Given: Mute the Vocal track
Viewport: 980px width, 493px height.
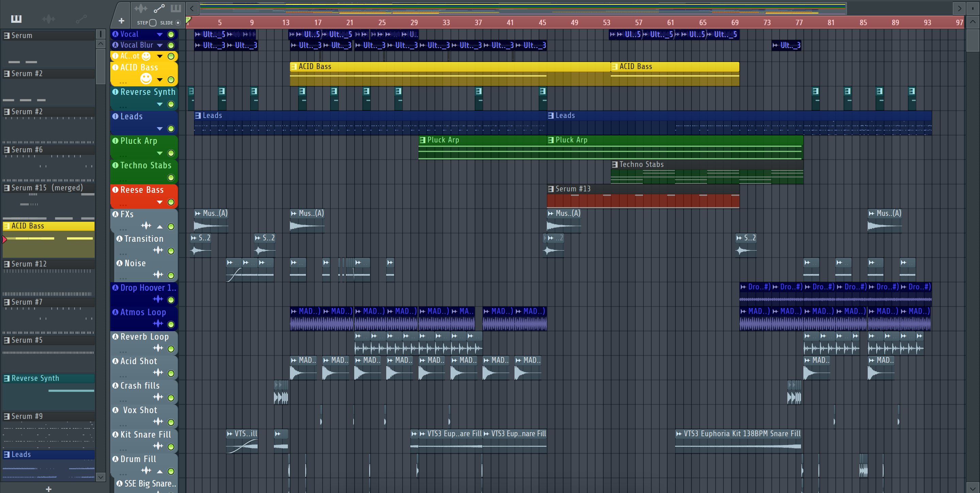Looking at the screenshot, I should point(171,35).
